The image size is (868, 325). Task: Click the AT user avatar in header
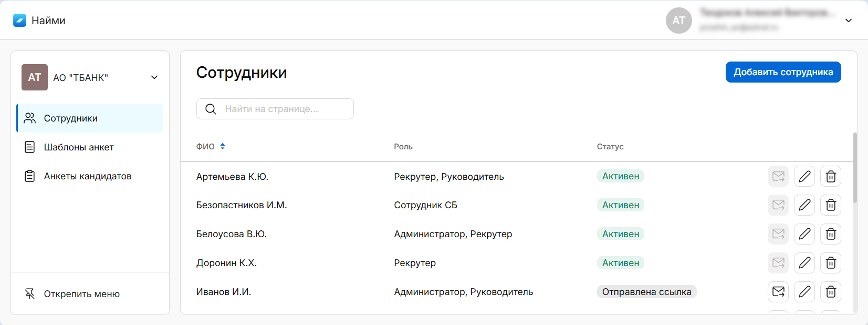tap(678, 21)
